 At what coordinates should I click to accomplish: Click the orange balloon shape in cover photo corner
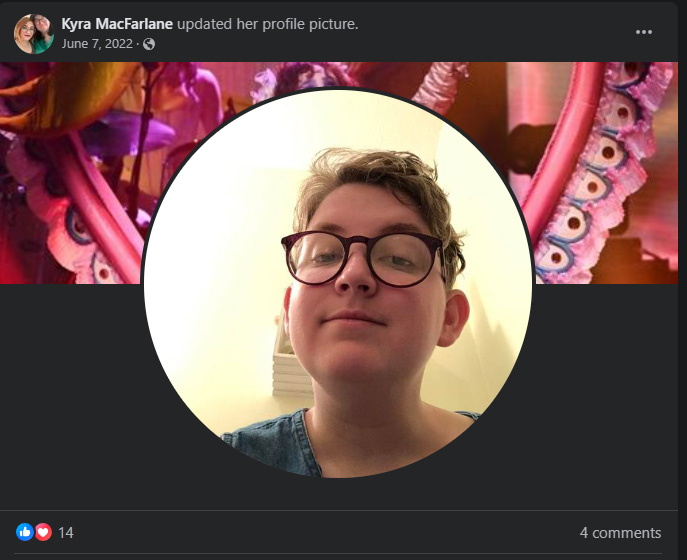[x=66, y=94]
